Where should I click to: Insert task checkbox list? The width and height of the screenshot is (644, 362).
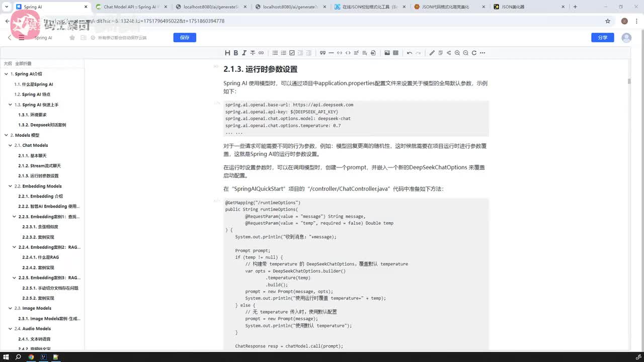292,53
